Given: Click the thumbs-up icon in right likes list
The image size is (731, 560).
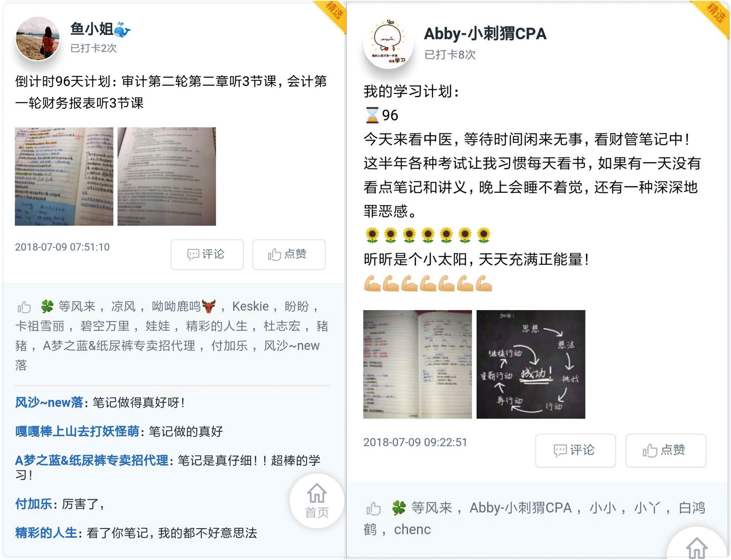Looking at the screenshot, I should [373, 509].
